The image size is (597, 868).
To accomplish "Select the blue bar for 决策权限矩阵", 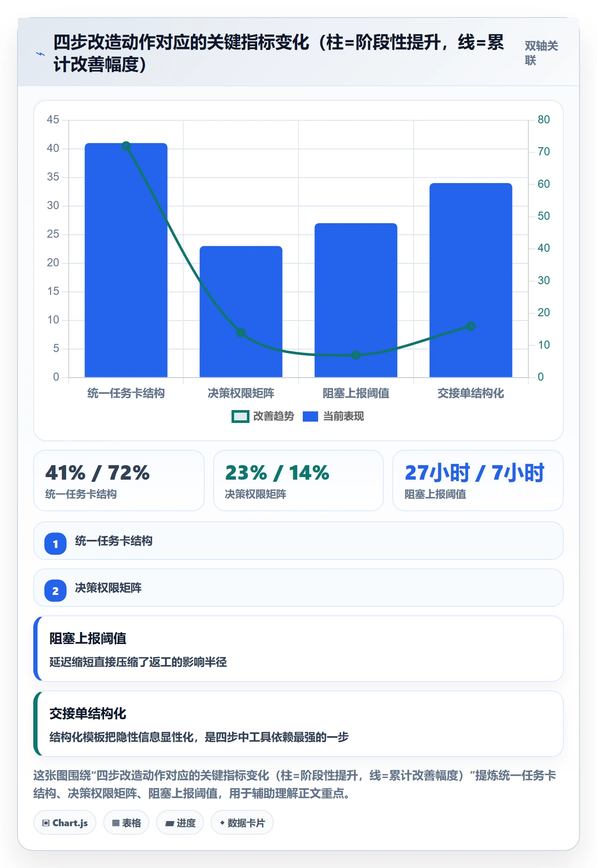I will (241, 312).
